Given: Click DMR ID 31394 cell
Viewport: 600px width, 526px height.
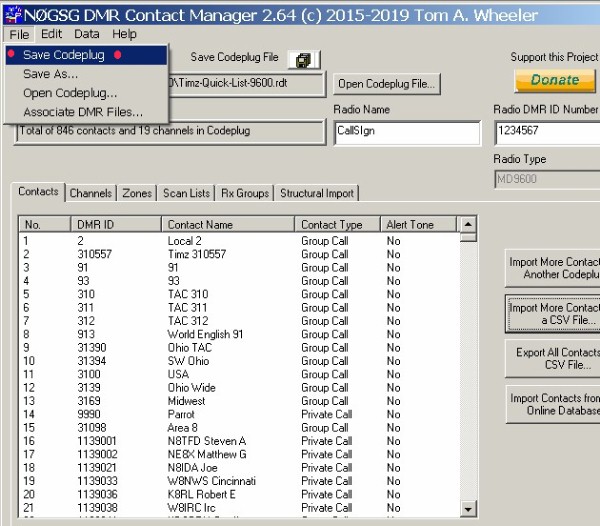Looking at the screenshot, I should click(x=92, y=361).
